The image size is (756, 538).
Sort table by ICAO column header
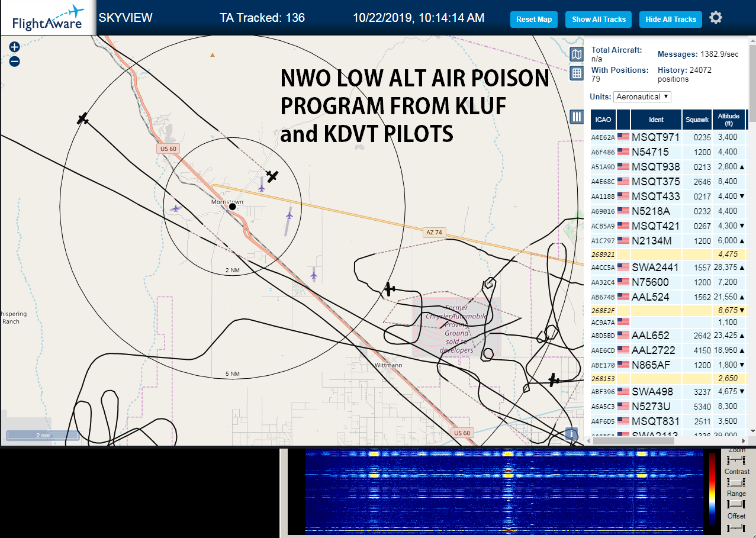coord(603,120)
